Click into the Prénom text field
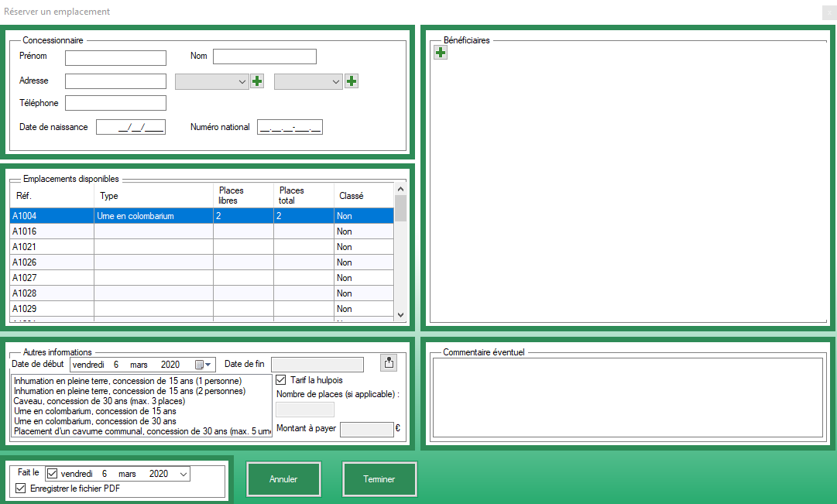This screenshot has height=504, width=837. pyautogui.click(x=115, y=57)
